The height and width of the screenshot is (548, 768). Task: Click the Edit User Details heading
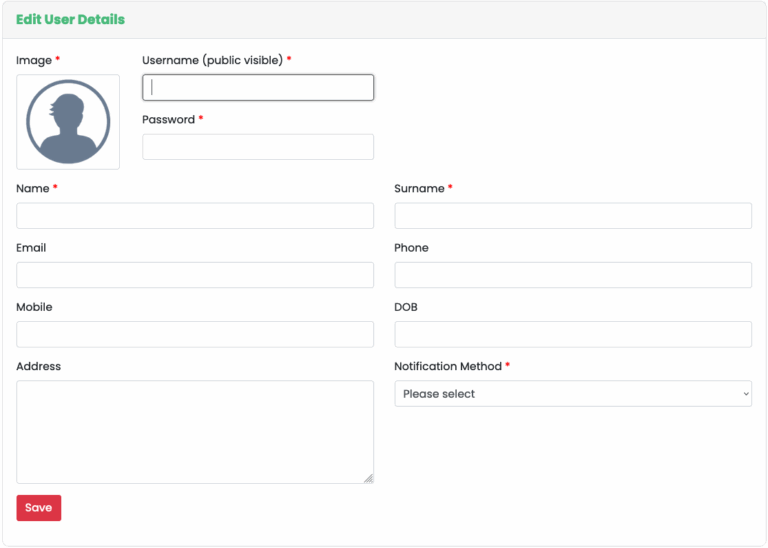click(70, 20)
